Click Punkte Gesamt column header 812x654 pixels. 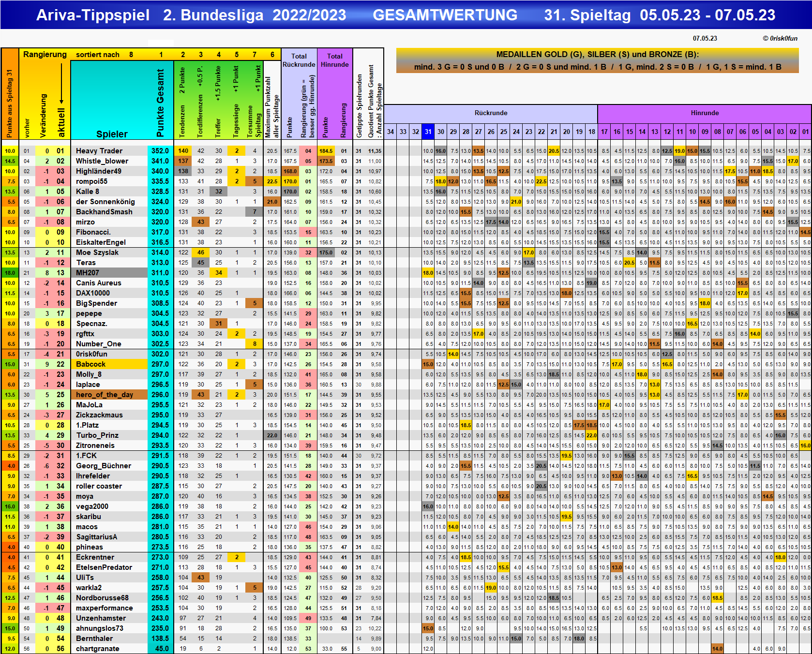(x=161, y=103)
